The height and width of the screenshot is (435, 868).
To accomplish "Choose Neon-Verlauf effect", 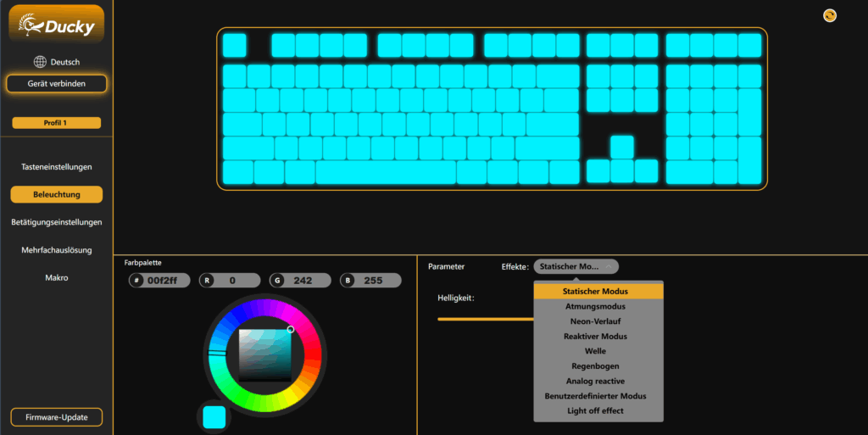I will (x=598, y=321).
